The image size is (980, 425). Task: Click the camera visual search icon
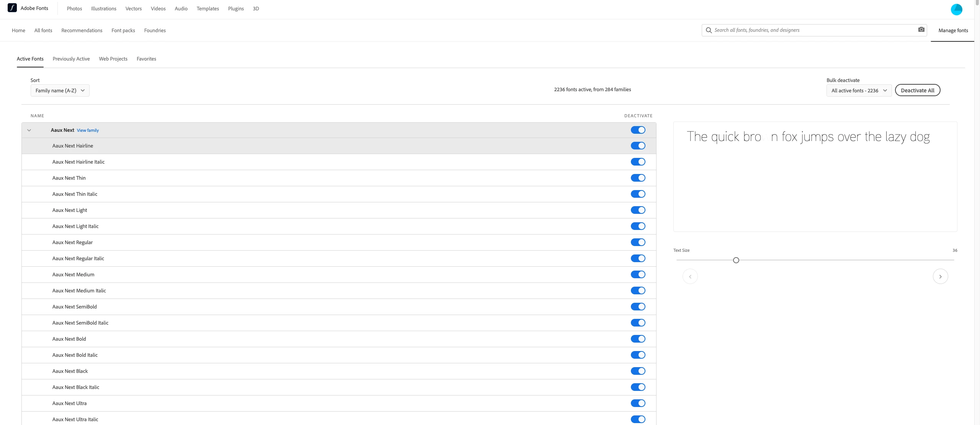[921, 30]
